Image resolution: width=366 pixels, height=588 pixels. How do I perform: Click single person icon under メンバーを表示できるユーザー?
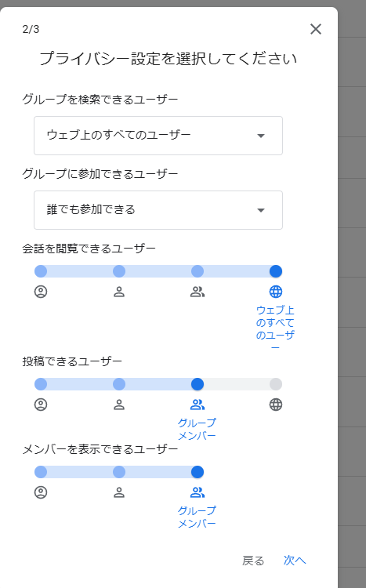(119, 492)
